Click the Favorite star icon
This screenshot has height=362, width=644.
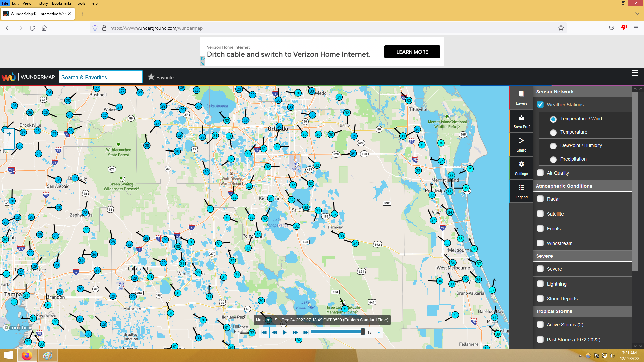coord(151,77)
